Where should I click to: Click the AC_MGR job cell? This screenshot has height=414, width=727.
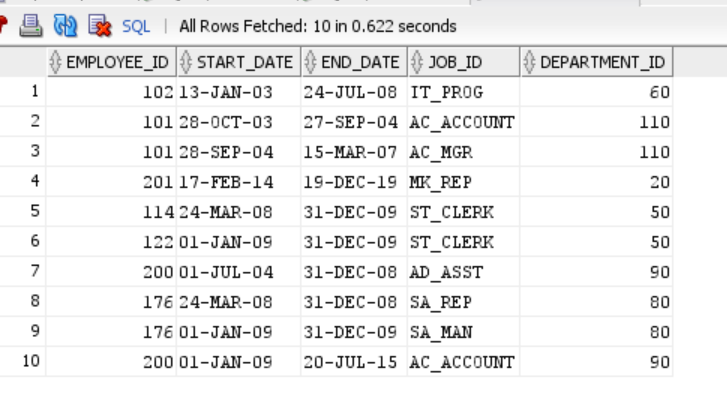(464, 152)
